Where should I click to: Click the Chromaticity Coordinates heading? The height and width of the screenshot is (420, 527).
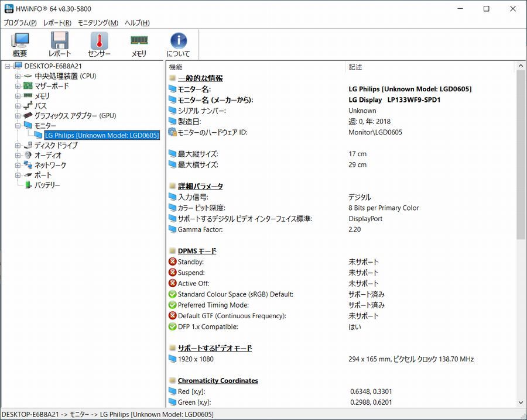pos(218,380)
